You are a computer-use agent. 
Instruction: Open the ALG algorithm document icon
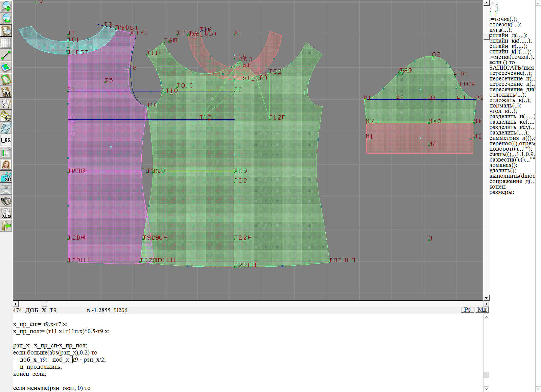(x=6, y=213)
